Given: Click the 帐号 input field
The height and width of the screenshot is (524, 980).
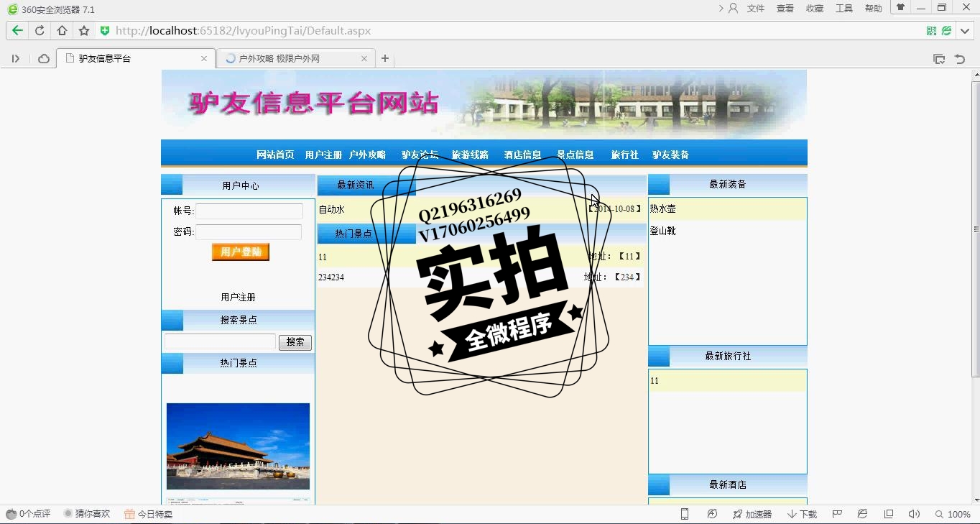Looking at the screenshot, I should 249,211.
